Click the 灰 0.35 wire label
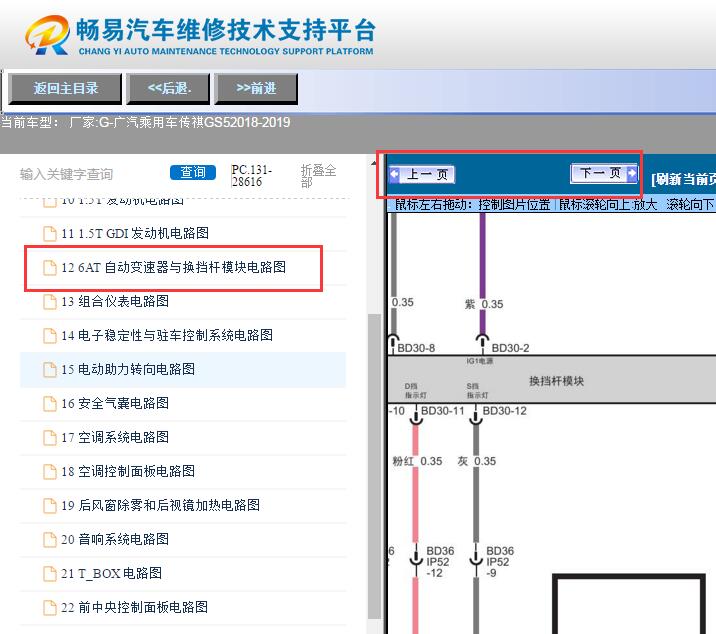 pos(477,461)
